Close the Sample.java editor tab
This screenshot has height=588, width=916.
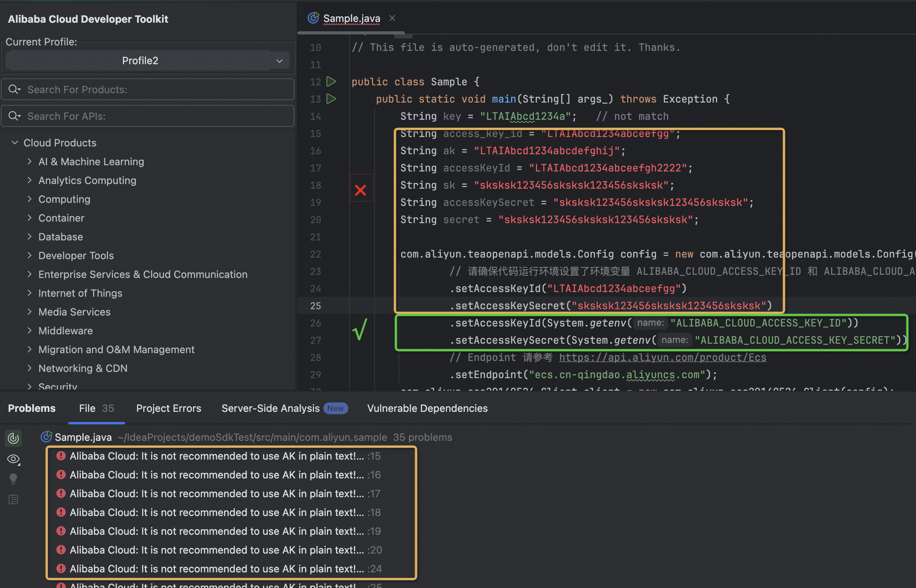click(x=392, y=18)
